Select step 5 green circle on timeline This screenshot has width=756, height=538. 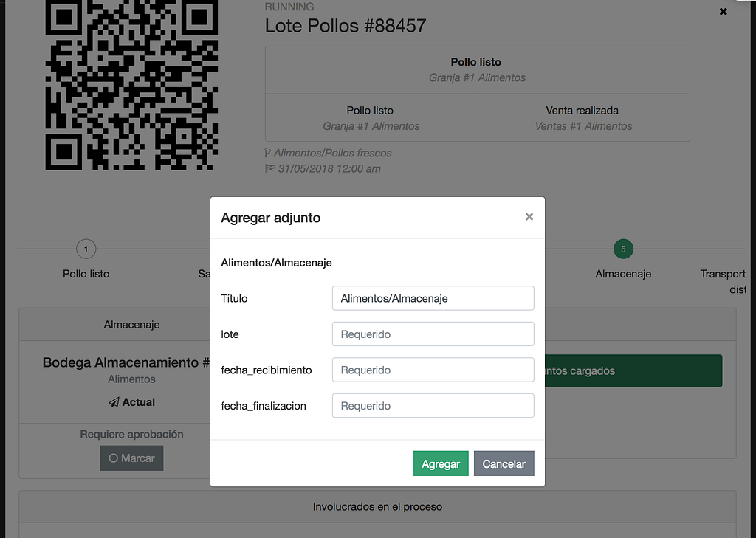(x=623, y=249)
